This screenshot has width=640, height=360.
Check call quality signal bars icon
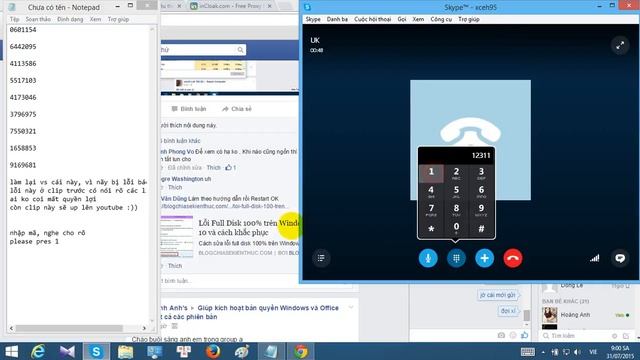595,258
